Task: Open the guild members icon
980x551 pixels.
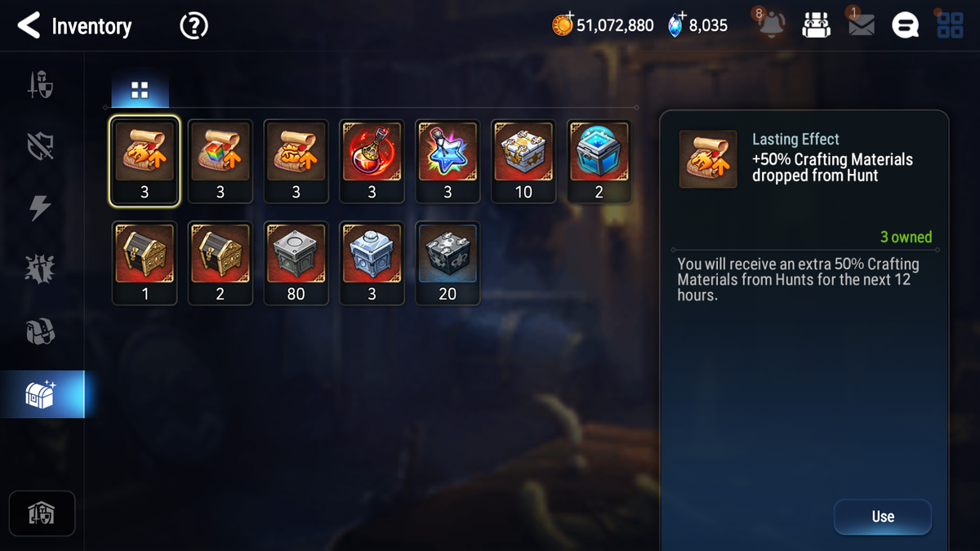Action: pos(815,25)
